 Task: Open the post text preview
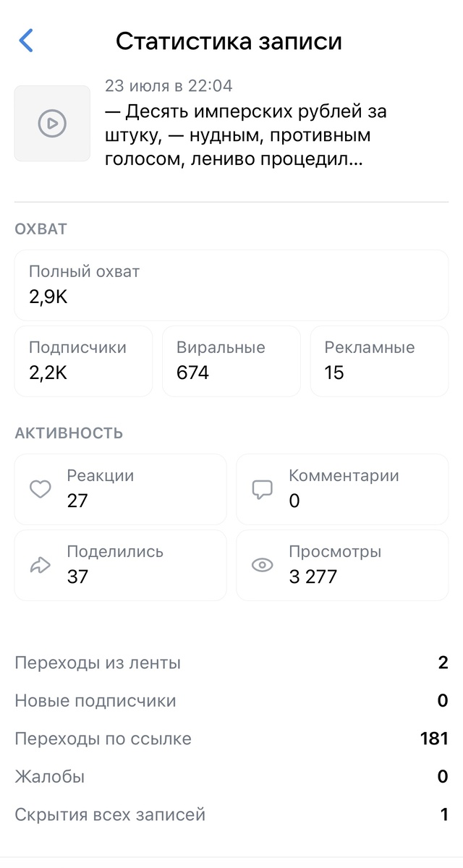point(246,136)
